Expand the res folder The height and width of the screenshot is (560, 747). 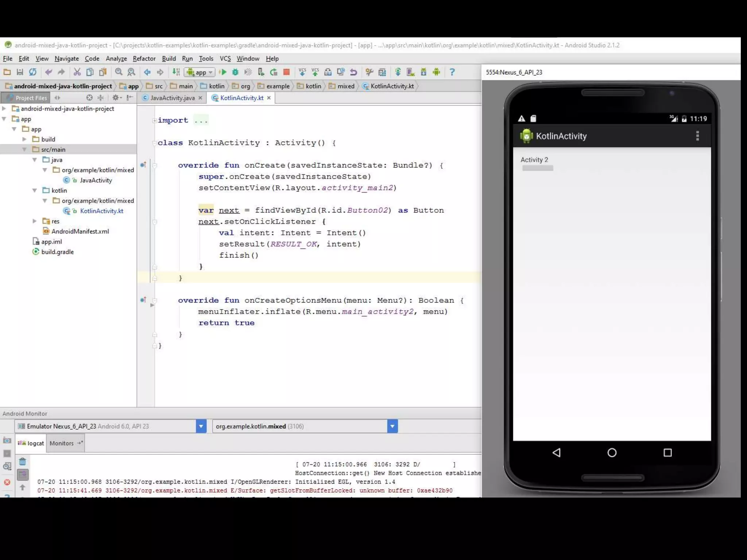35,221
